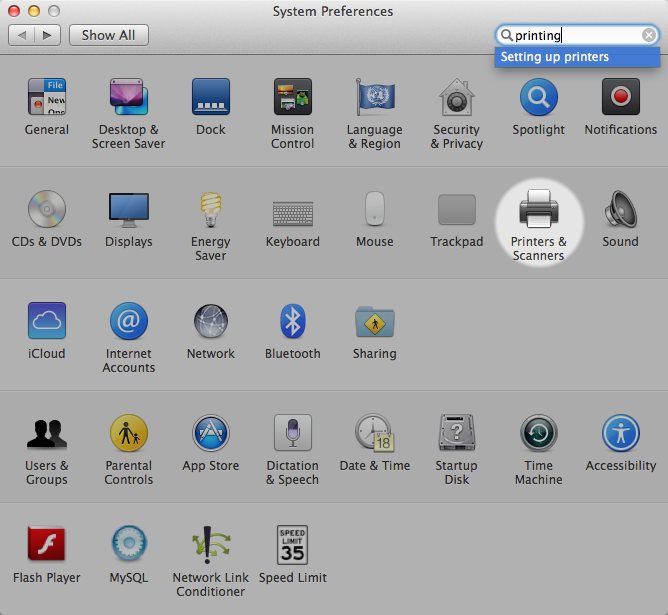Viewport: 668px width, 615px height.
Task: Open the Speed Limit preference pane
Action: (292, 547)
